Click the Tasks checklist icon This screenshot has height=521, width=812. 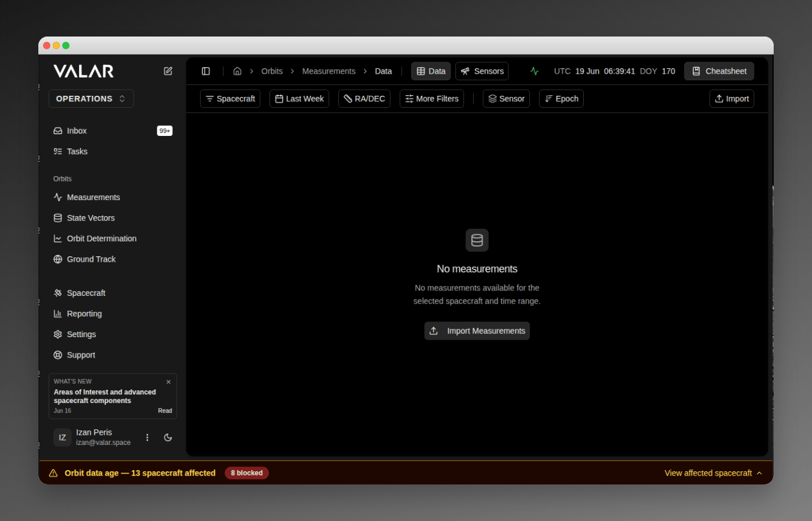(x=58, y=152)
